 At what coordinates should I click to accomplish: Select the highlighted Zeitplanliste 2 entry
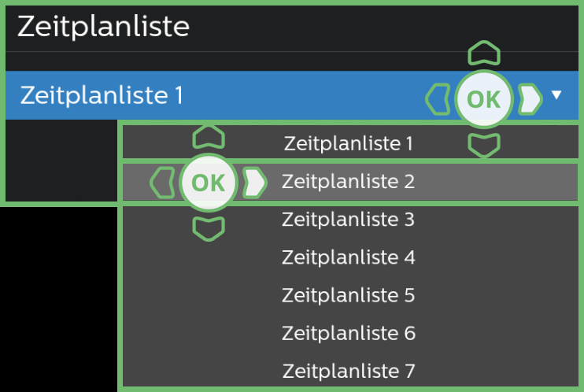pyautogui.click(x=348, y=182)
